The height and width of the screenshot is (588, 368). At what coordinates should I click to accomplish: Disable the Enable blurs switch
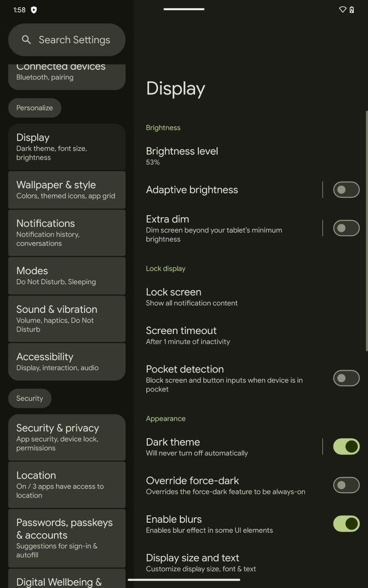(x=346, y=524)
